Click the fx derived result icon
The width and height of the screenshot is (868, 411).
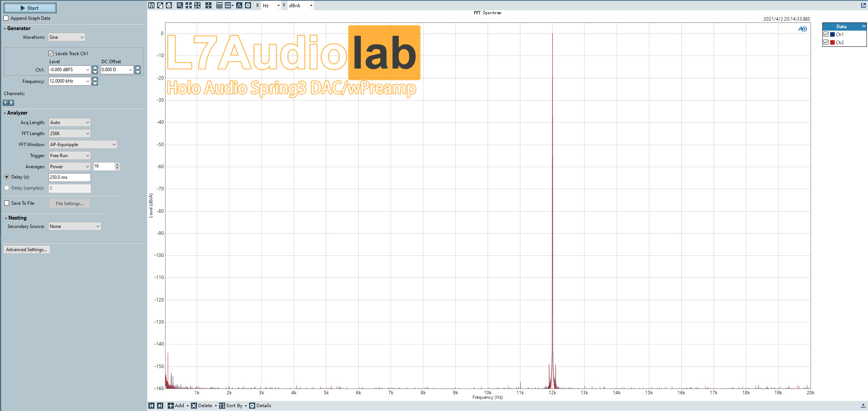pyautogui.click(x=239, y=5)
